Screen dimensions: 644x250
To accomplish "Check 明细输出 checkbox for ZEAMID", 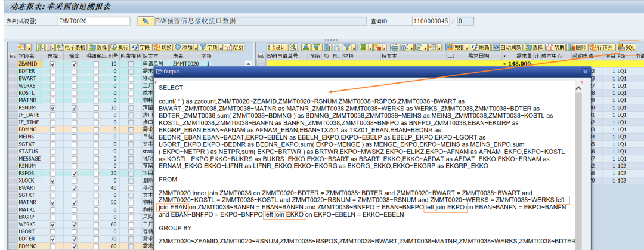I will point(95,64).
